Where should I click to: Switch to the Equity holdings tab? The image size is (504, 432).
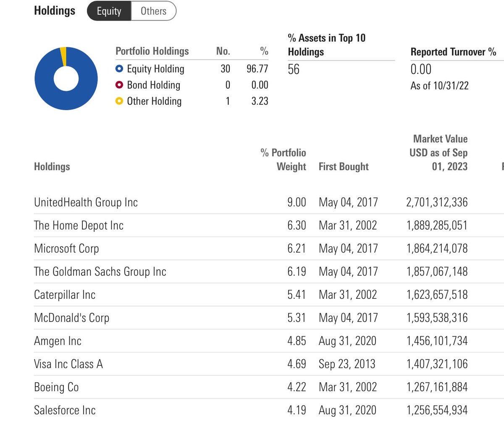[109, 11]
